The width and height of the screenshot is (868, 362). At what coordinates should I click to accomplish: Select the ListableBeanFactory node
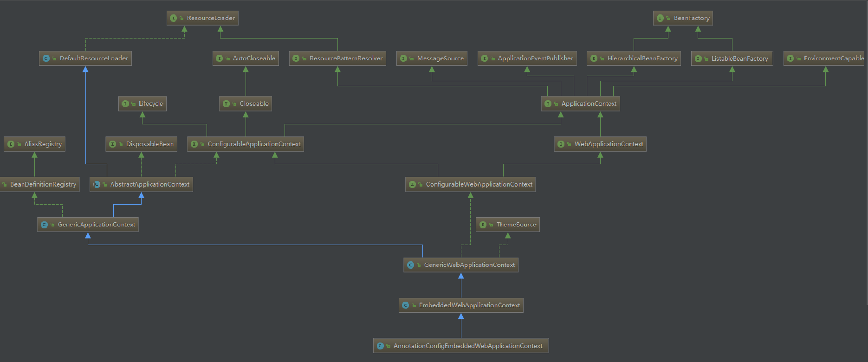739,58
